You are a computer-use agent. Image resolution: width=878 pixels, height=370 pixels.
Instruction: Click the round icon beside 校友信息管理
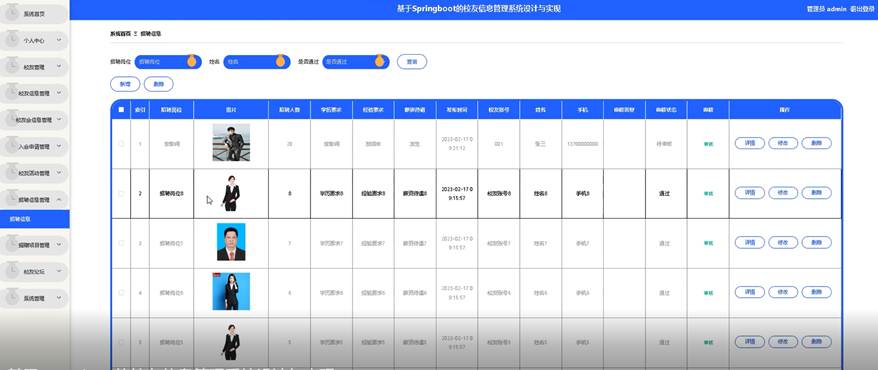(x=11, y=93)
